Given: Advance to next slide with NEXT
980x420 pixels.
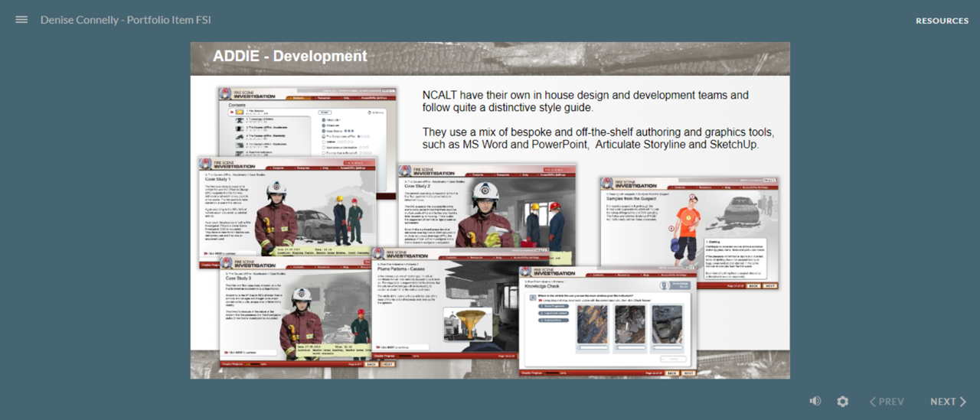Looking at the screenshot, I should [x=948, y=402].
